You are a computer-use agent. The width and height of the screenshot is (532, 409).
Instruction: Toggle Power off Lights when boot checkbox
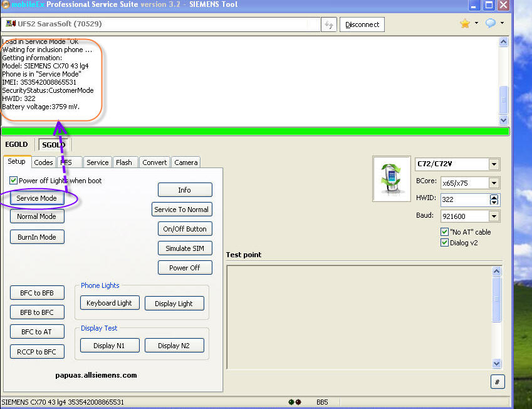pos(13,181)
